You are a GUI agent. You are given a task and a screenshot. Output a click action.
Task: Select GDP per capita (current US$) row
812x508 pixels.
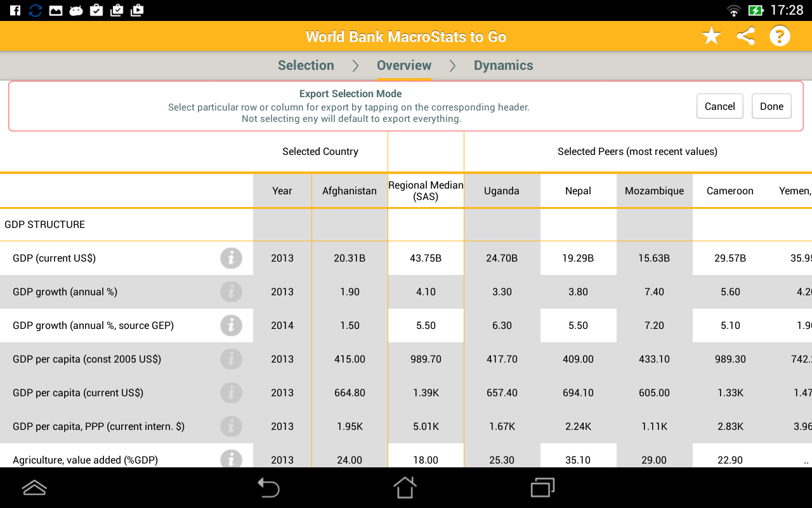(126, 392)
